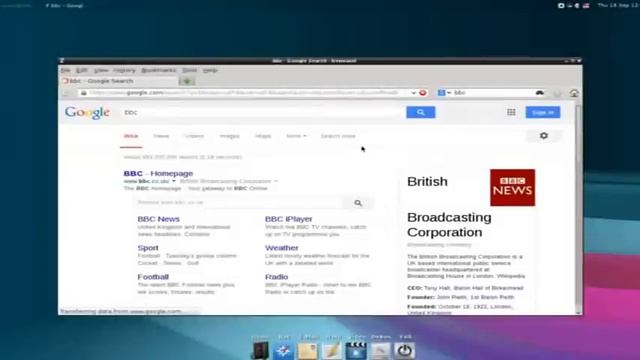This screenshot has height=360, width=640.
Task: Select the Web results tab
Action: tap(131, 136)
